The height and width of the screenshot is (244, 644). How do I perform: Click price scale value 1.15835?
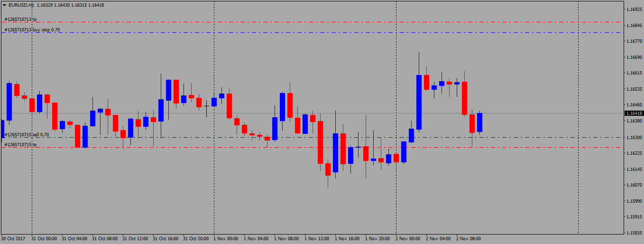634,233
